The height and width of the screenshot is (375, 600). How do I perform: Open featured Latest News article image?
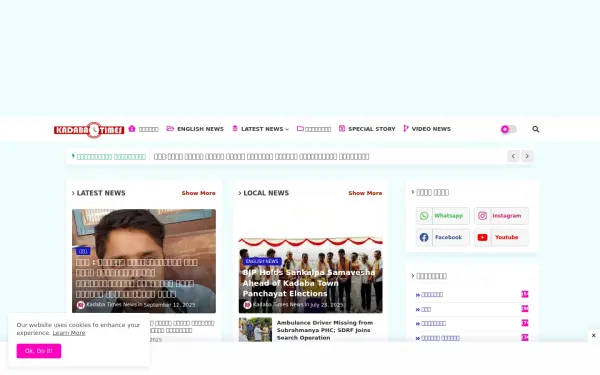click(144, 261)
